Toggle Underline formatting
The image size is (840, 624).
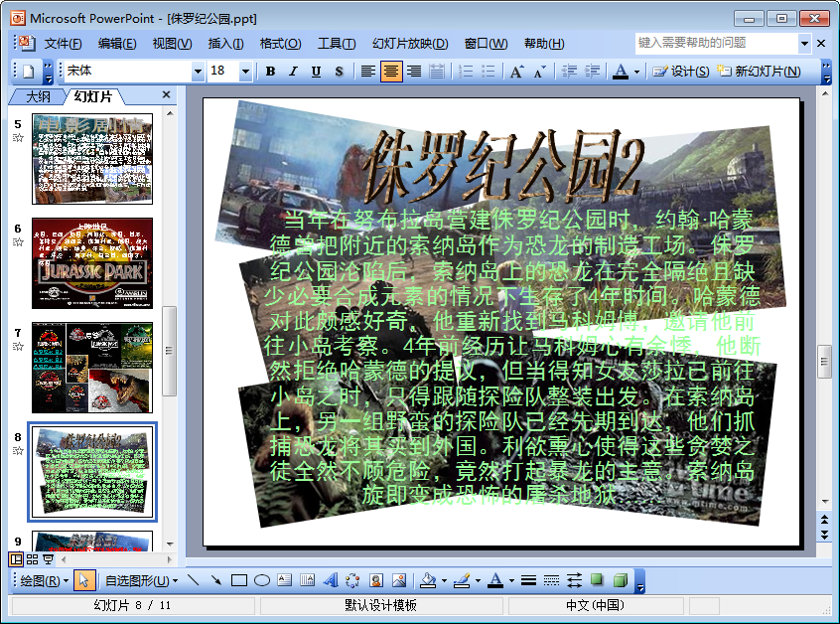[316, 71]
